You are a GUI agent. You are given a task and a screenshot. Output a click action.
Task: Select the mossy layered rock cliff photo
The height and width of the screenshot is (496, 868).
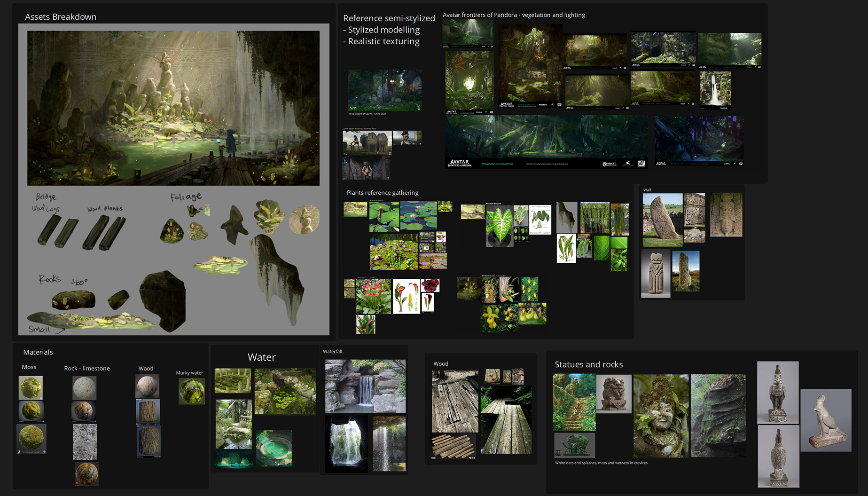point(718,416)
